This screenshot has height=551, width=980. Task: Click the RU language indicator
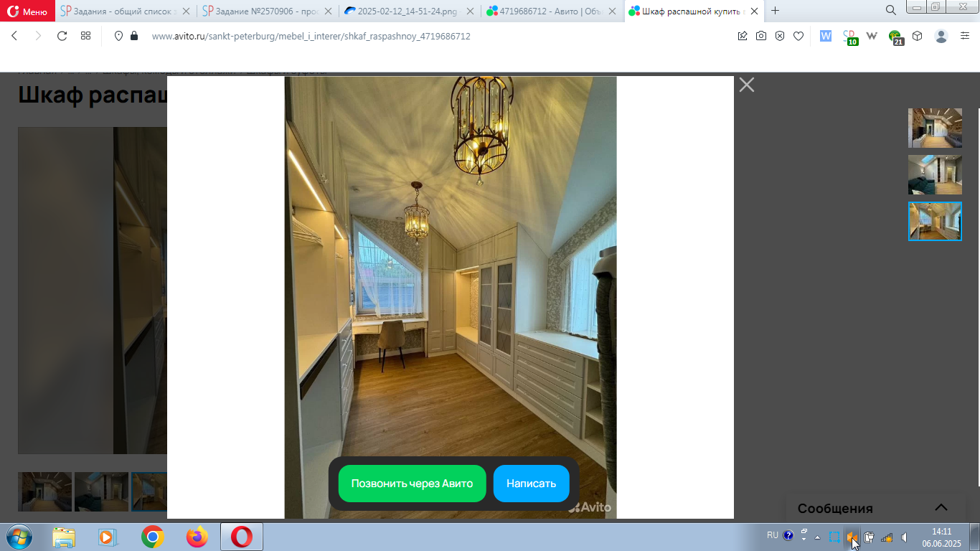tap(773, 535)
